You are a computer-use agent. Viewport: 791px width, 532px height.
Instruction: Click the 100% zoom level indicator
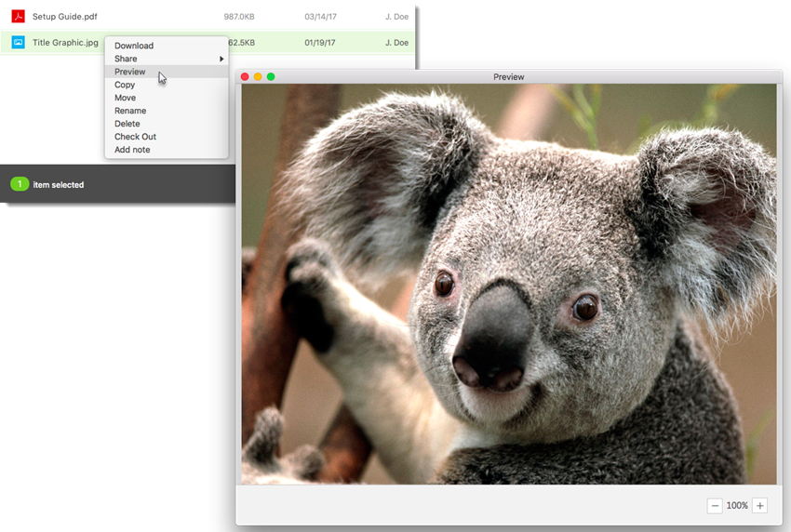(737, 506)
